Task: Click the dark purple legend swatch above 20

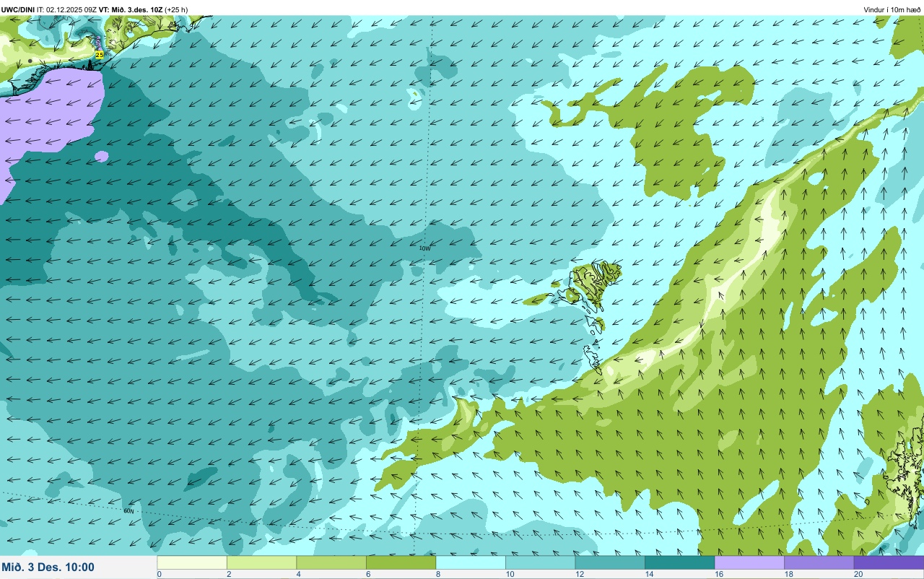Action: coord(889,562)
